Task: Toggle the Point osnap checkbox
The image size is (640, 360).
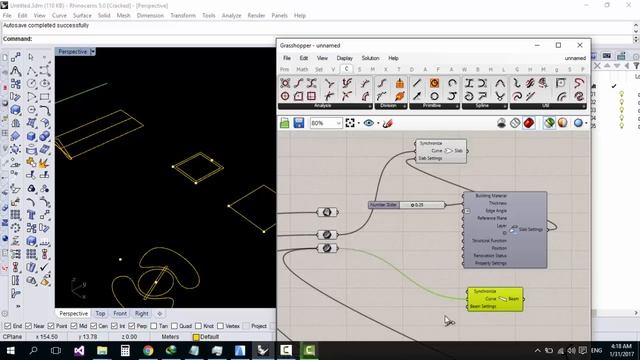Action: point(51,326)
